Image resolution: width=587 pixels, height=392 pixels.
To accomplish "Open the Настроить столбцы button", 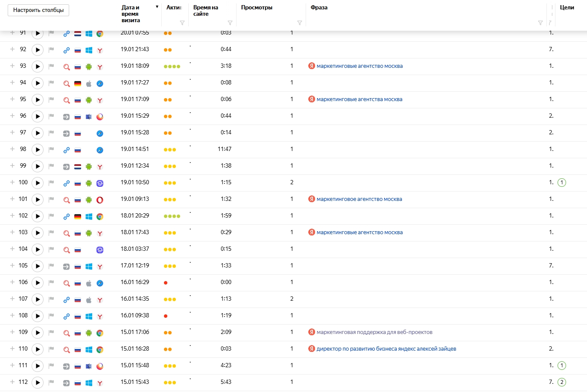I will (x=38, y=10).
